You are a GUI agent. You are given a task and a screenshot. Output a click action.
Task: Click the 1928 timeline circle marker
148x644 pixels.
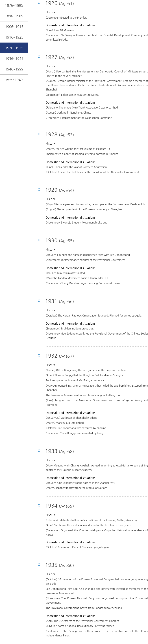tap(39, 134)
